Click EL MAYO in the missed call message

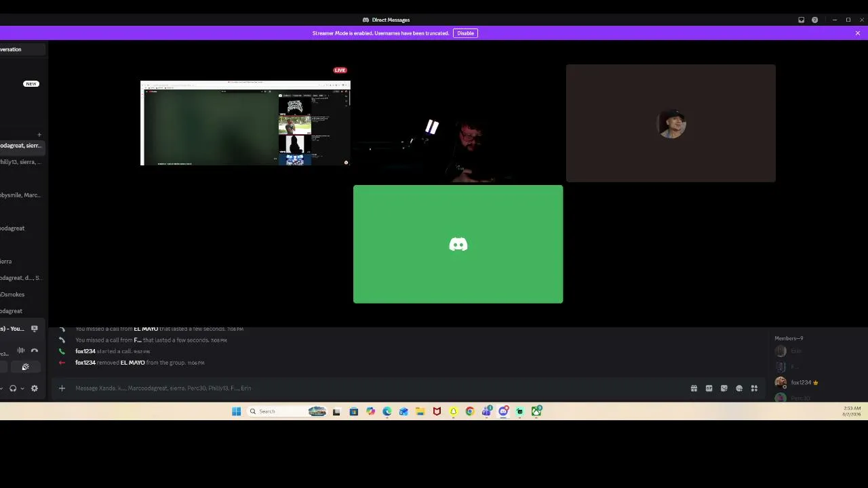146,329
